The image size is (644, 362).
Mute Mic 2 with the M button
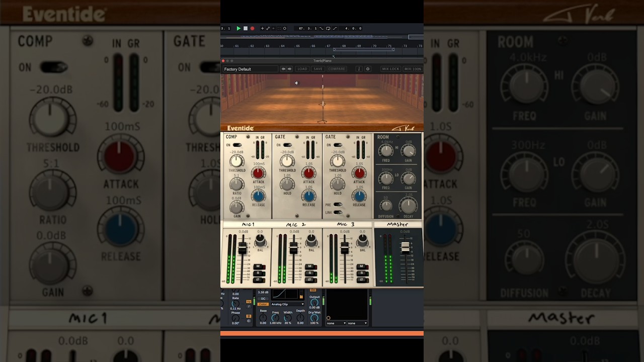(x=310, y=266)
